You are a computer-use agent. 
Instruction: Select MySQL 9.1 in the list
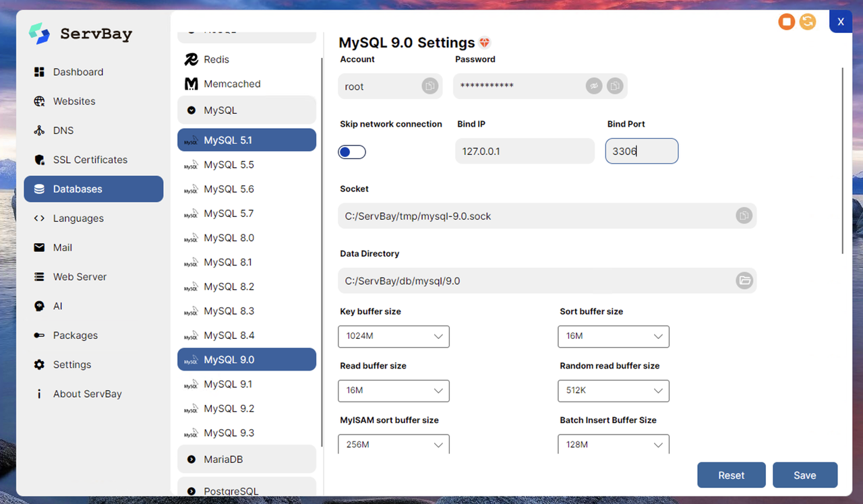247,384
